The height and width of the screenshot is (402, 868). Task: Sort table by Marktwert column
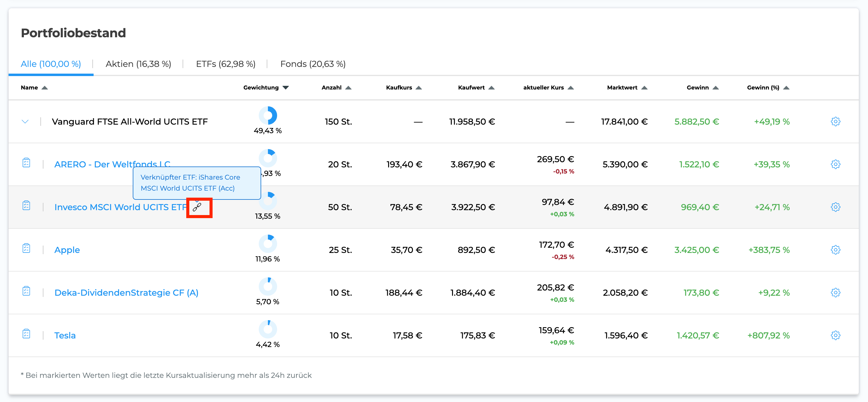[627, 87]
